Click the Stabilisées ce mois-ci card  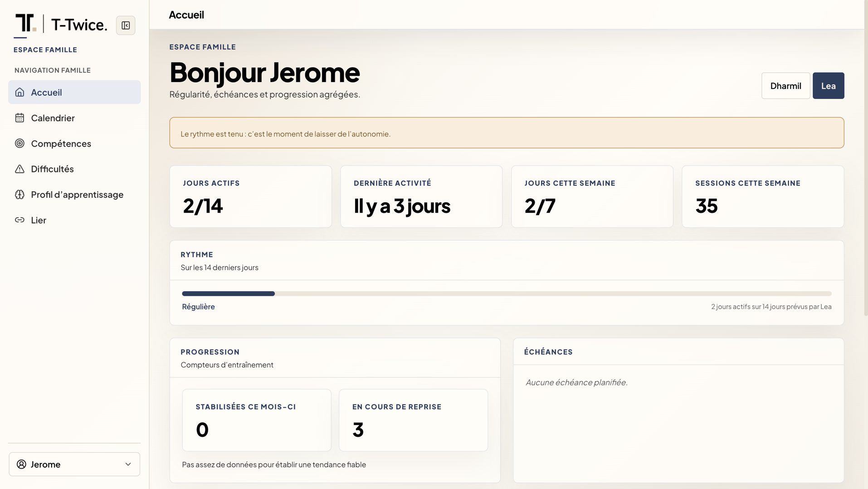(257, 420)
